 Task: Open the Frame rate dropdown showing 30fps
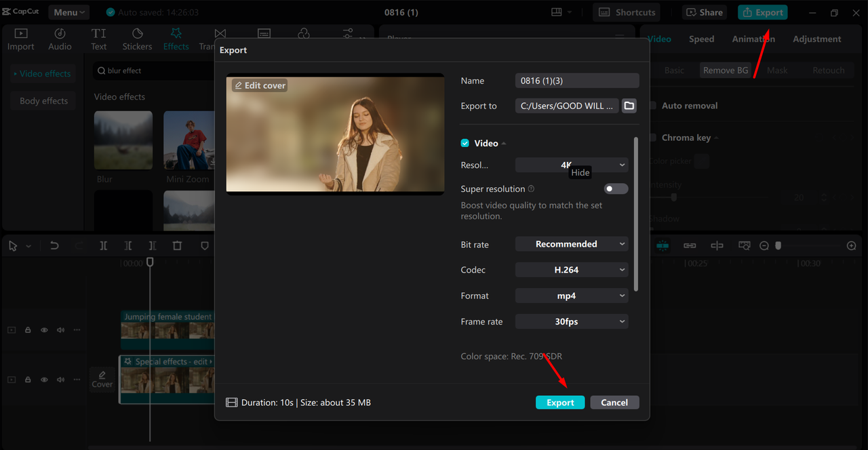(572, 321)
